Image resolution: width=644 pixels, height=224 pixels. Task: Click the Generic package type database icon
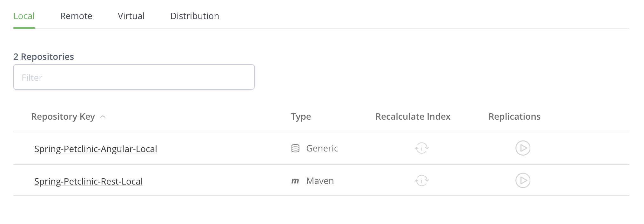pyautogui.click(x=295, y=148)
